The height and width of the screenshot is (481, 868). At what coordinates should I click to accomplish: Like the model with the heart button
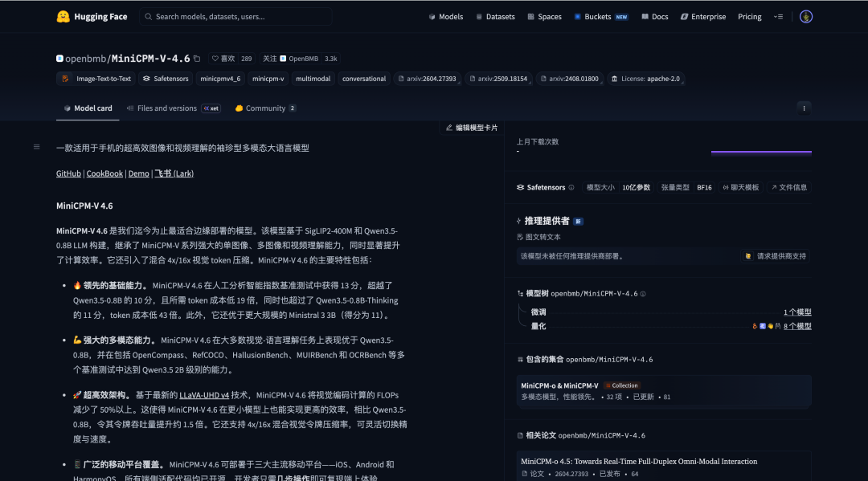224,59
